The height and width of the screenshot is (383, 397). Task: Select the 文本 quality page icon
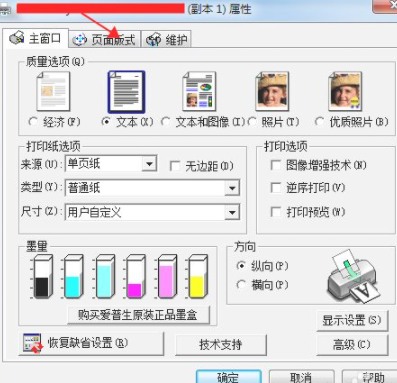tap(126, 92)
